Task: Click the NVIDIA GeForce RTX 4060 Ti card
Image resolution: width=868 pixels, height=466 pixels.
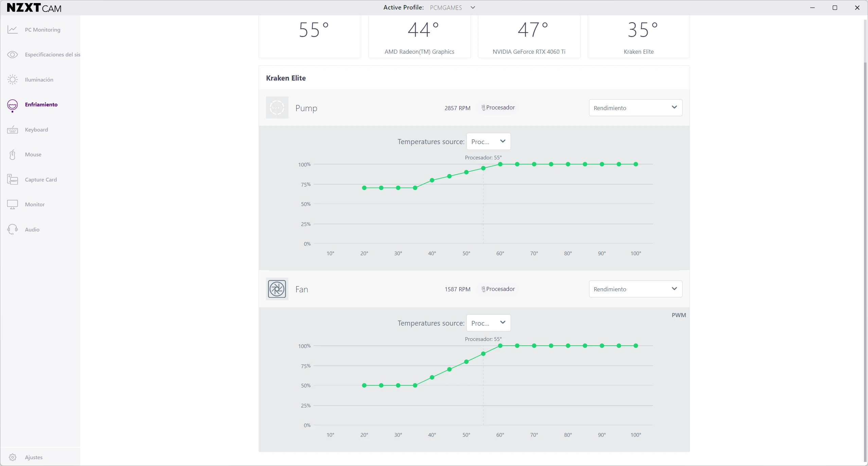Action: pyautogui.click(x=529, y=36)
